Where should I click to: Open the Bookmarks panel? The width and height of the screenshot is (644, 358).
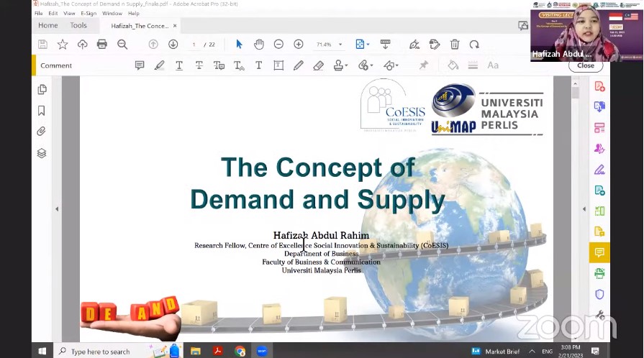[42, 111]
